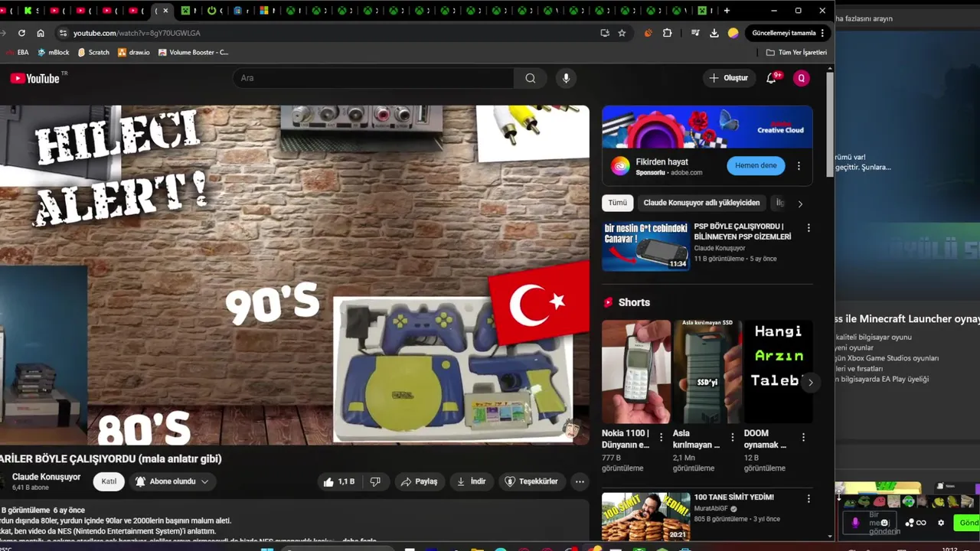The image size is (980, 551).
Task: Open the account avatar menu
Action: pos(802,78)
